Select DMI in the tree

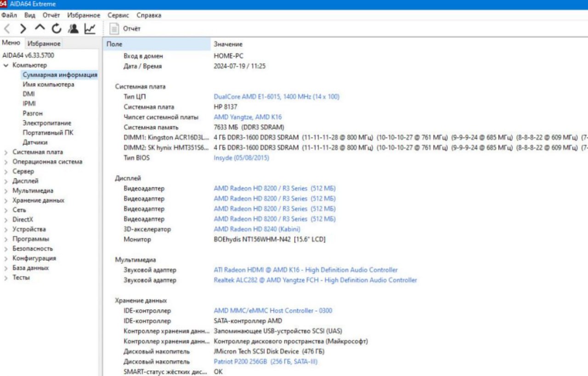[28, 94]
